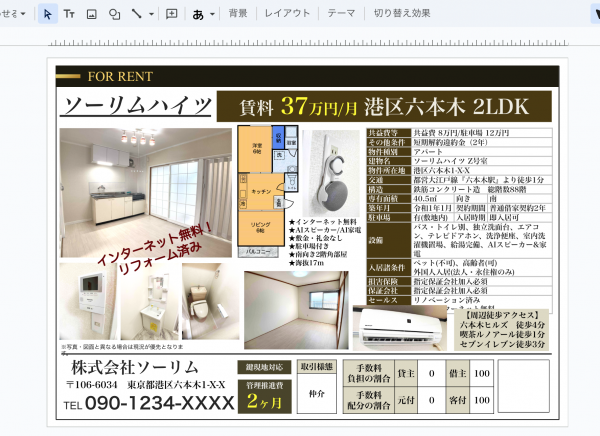Screen dimensions: 600x436
Task: Click the 背景 button
Action: 238,14
